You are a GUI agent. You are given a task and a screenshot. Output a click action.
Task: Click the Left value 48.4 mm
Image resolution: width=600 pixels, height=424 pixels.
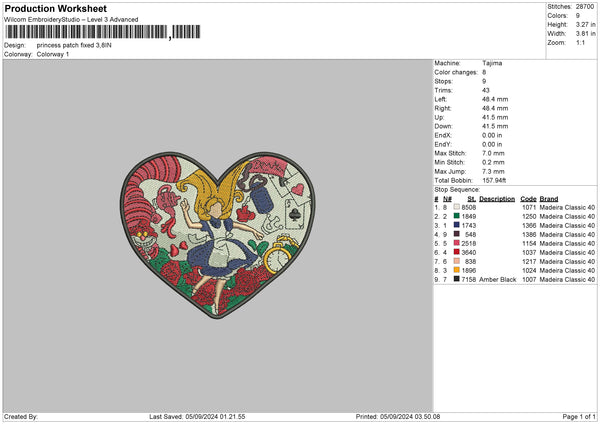[x=495, y=99]
